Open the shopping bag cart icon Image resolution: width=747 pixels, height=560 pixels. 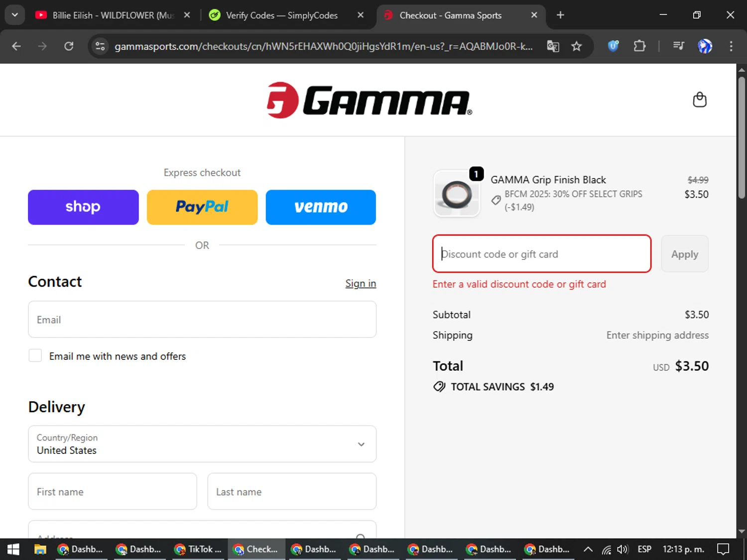700,100
